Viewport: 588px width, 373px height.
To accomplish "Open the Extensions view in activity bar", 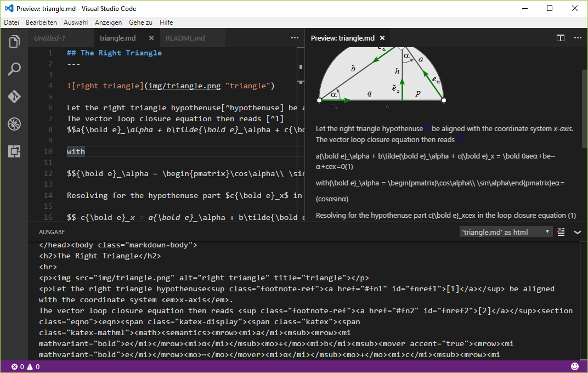I will (x=14, y=151).
